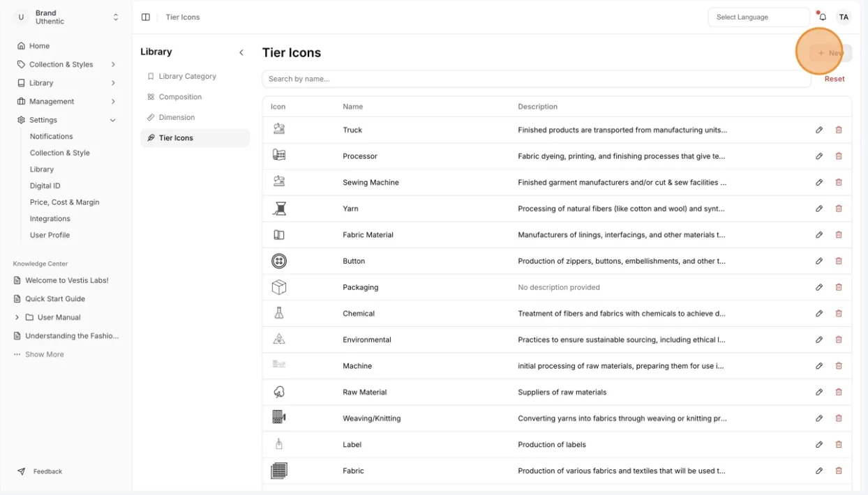The height and width of the screenshot is (495, 868).
Task: Toggle the sidebar panel icon
Action: (x=146, y=17)
